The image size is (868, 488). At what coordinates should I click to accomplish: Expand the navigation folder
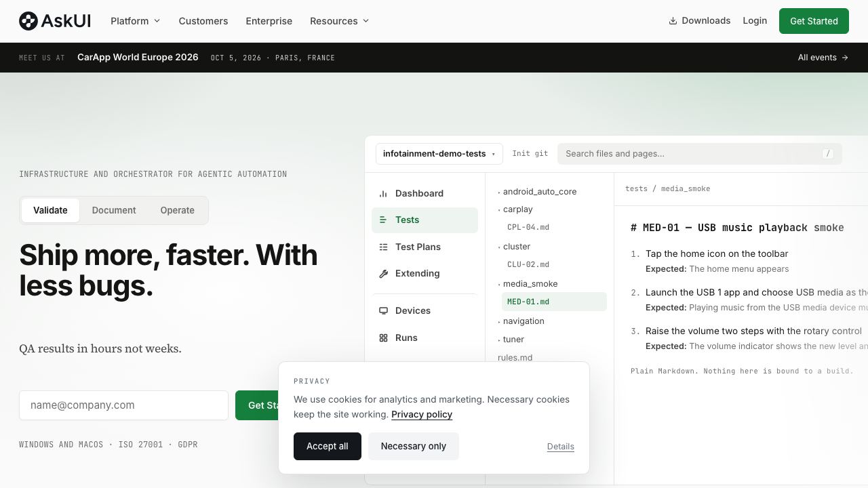coord(521,321)
